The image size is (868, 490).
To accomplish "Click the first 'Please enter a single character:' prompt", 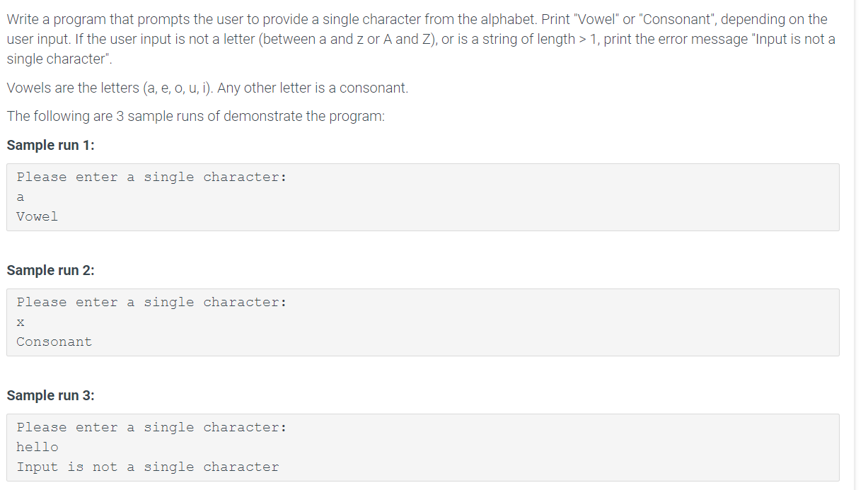I will (x=152, y=177).
